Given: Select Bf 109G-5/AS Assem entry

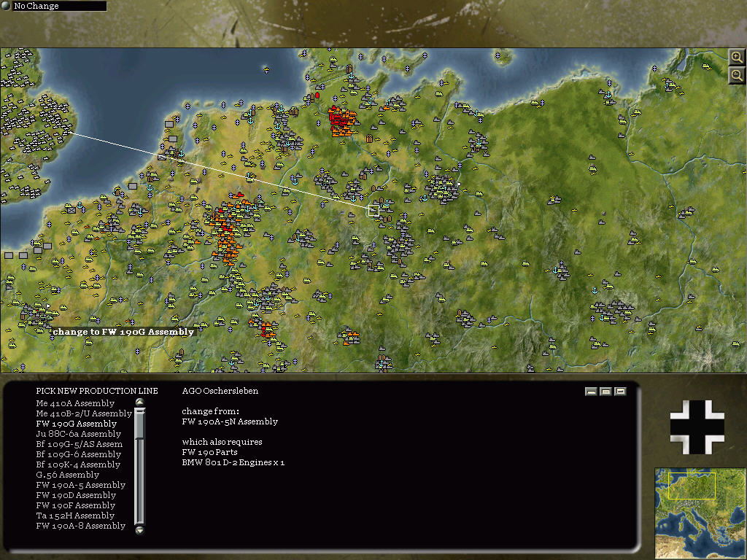Looking at the screenshot, I should click(x=79, y=444).
